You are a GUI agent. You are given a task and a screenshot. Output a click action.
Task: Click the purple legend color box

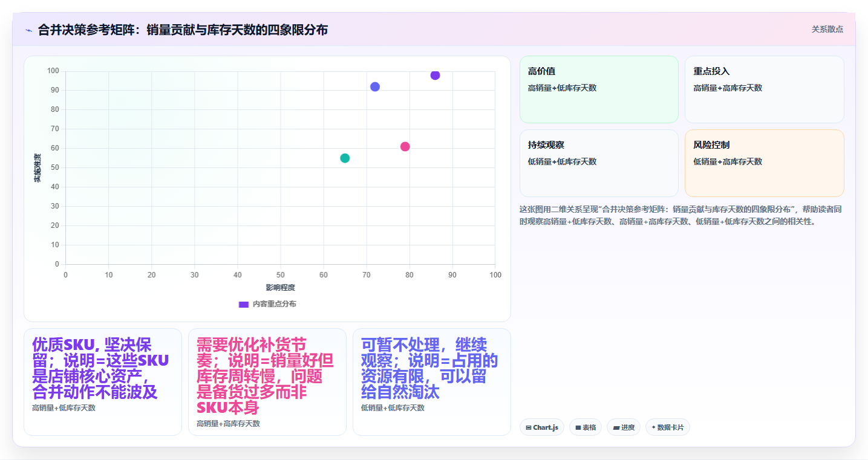pyautogui.click(x=244, y=304)
